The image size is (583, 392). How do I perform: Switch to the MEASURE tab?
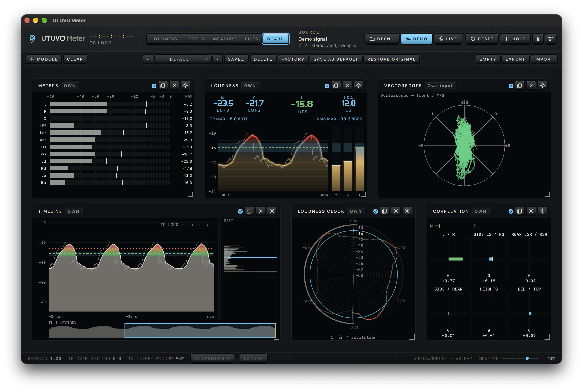[224, 39]
